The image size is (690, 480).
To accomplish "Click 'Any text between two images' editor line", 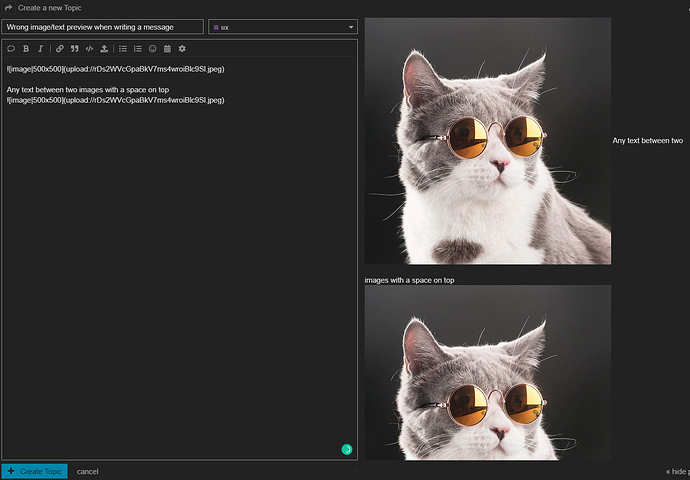I will click(x=88, y=90).
